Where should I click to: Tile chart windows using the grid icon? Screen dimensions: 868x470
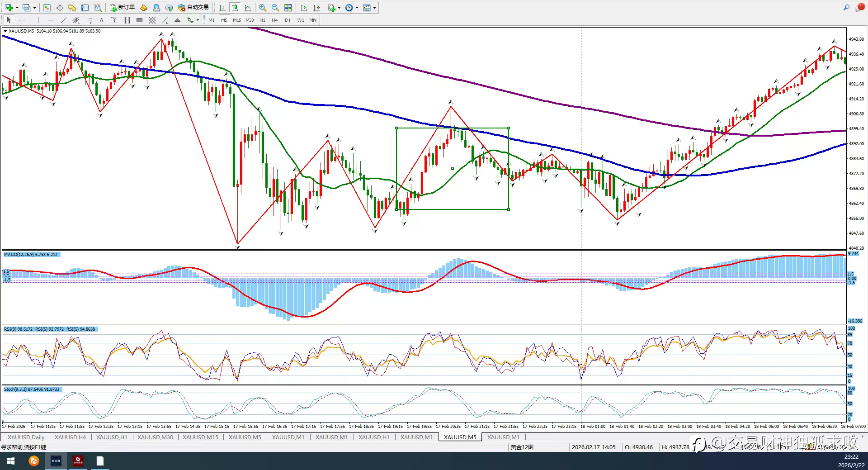(288, 8)
